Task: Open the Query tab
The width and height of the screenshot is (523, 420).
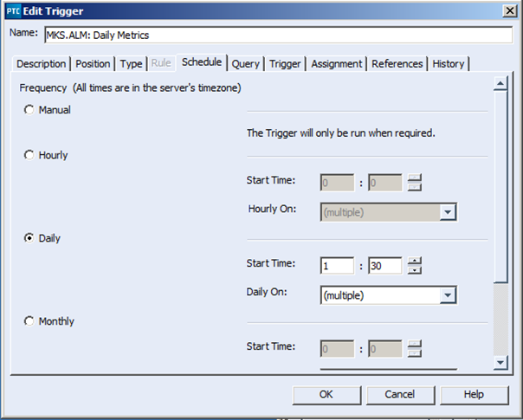Action: point(246,64)
